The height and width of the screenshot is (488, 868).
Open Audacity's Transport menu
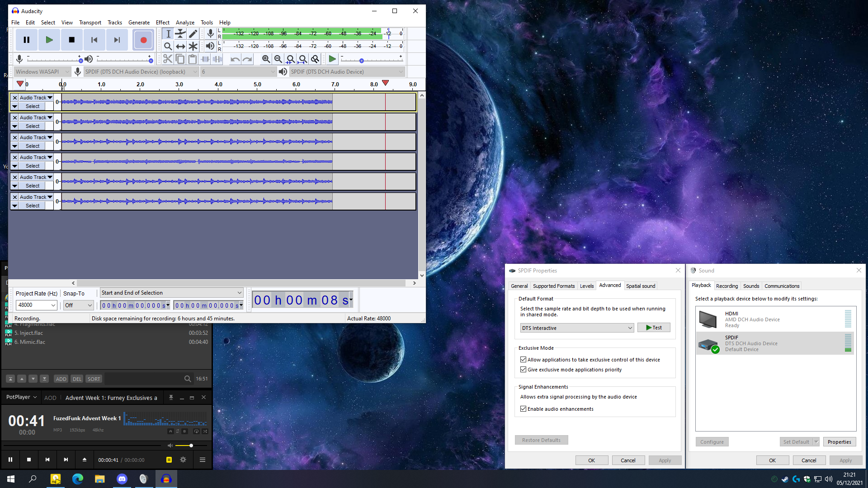pos(90,23)
